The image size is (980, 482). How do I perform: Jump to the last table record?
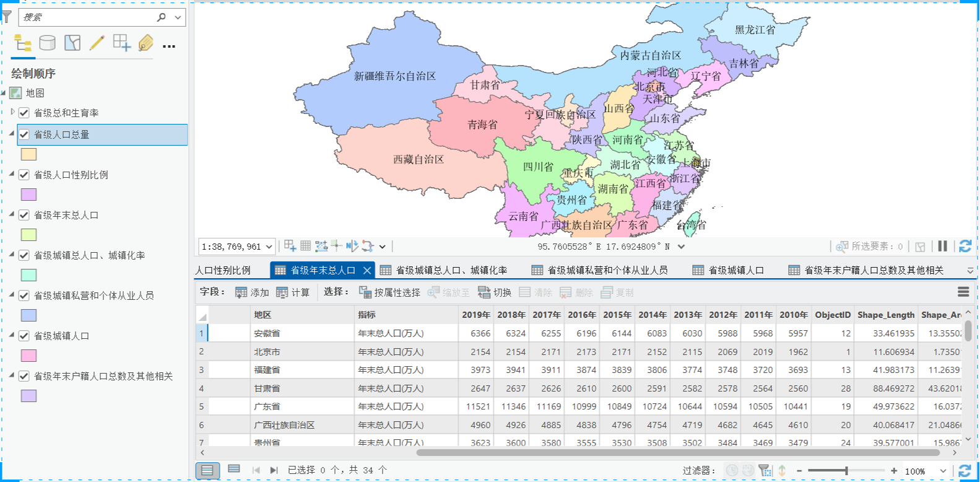point(274,470)
